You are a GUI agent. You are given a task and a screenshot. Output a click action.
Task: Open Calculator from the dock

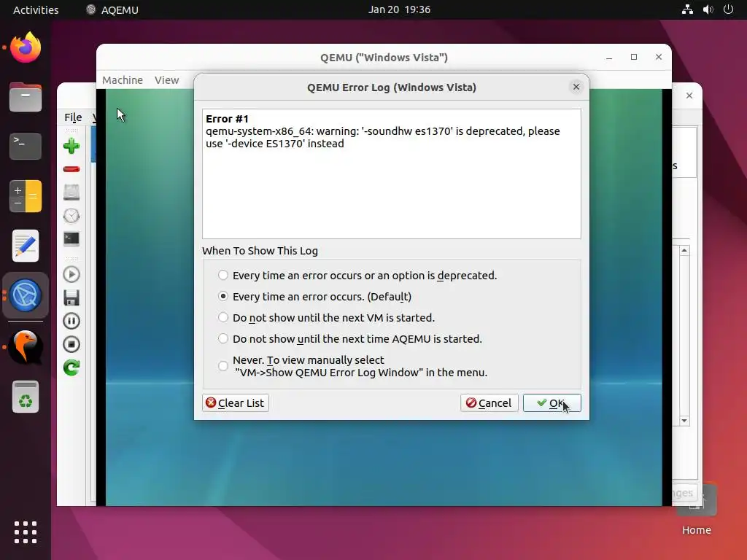pyautogui.click(x=26, y=196)
